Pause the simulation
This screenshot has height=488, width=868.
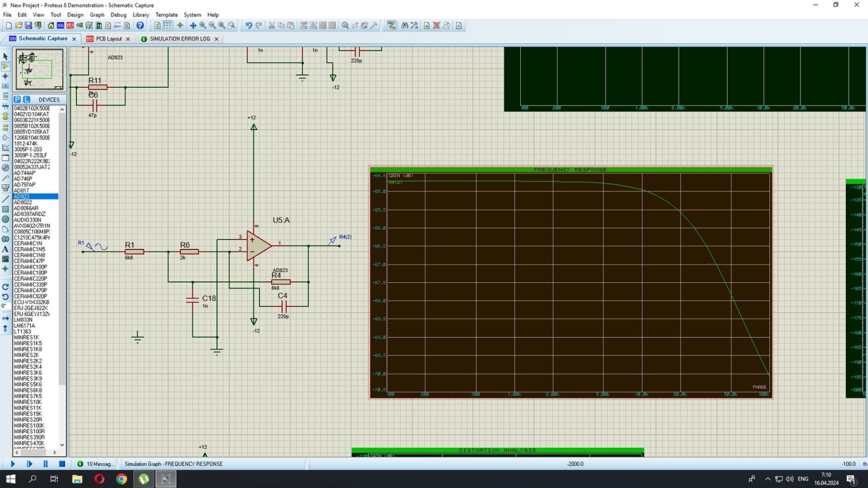tap(46, 464)
